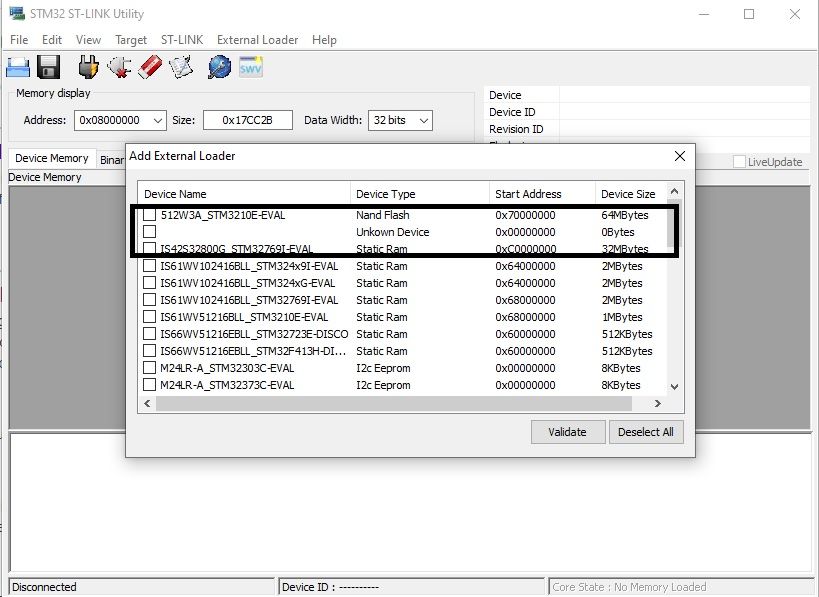Close the Add External Loader dialog
This screenshot has height=597, width=819.
click(x=680, y=156)
